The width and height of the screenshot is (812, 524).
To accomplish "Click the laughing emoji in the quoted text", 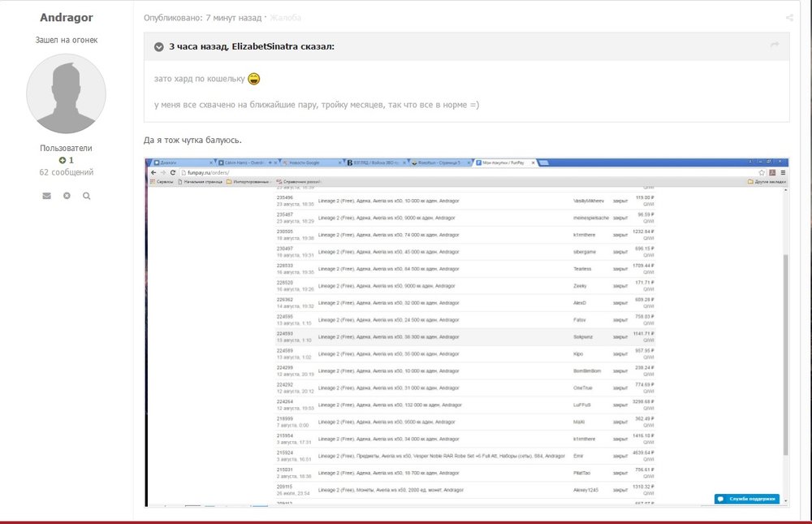I will coord(254,79).
